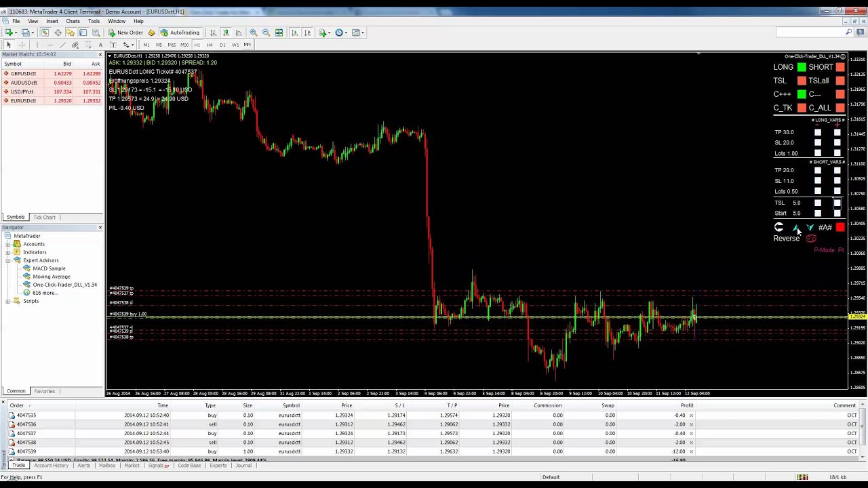The height and width of the screenshot is (488, 868).
Task: Switch chart to line chart display
Action: [239, 33]
